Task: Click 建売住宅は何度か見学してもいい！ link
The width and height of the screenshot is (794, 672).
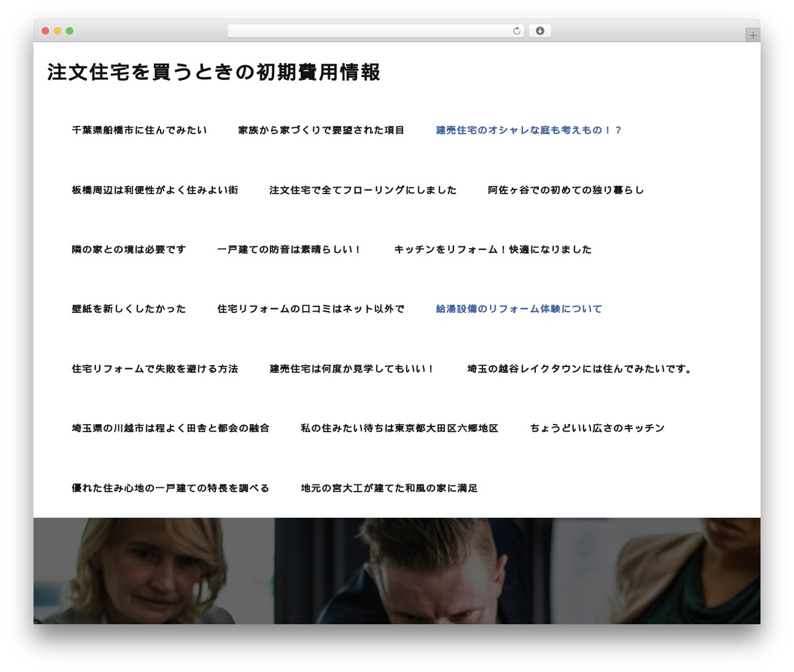Action: click(x=352, y=369)
